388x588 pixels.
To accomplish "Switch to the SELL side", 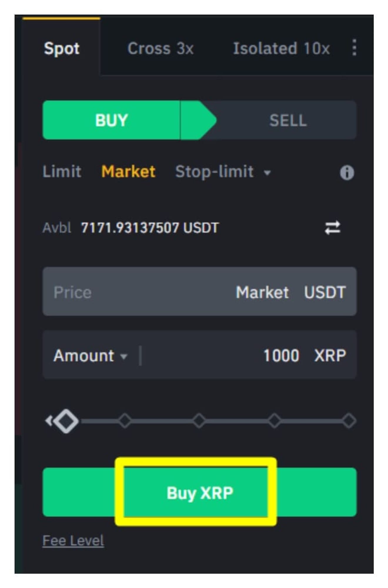I will [287, 120].
